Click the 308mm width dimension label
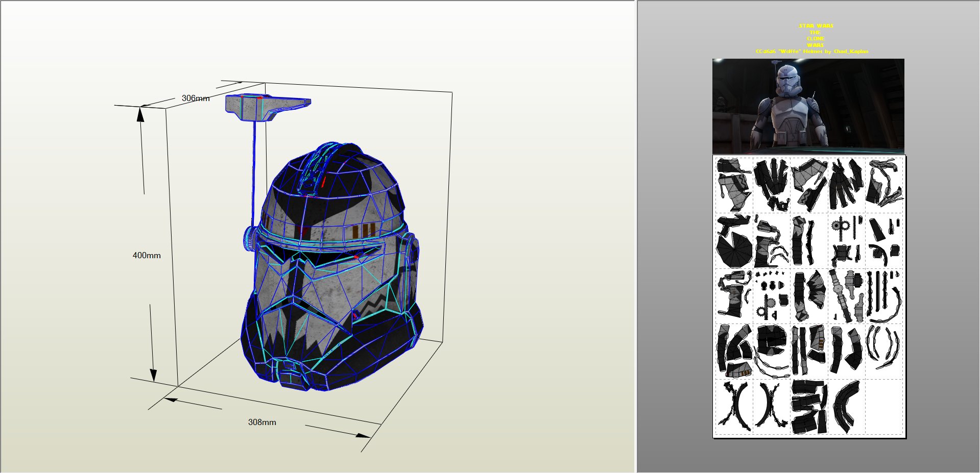 262,422
